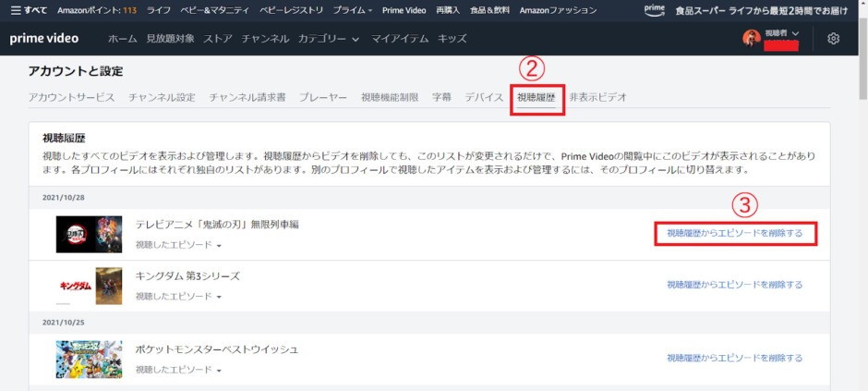Switch to 視聴機能制限 tab
The image size is (868, 391).
[390, 97]
